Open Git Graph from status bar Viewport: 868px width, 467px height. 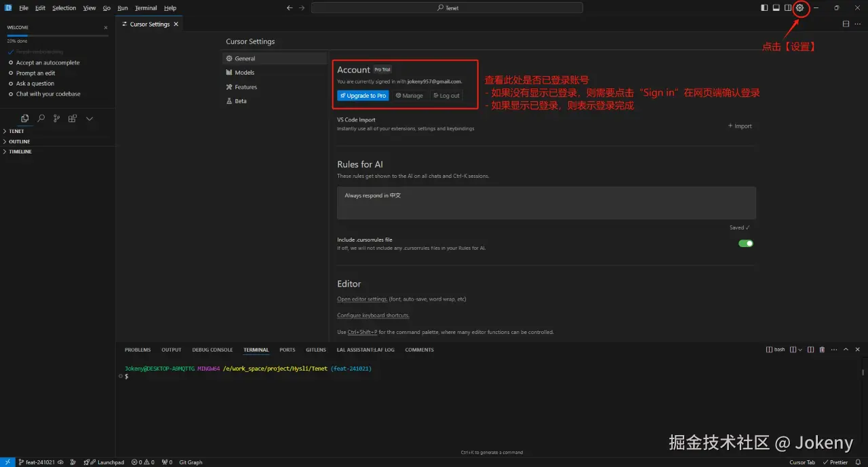point(191,462)
